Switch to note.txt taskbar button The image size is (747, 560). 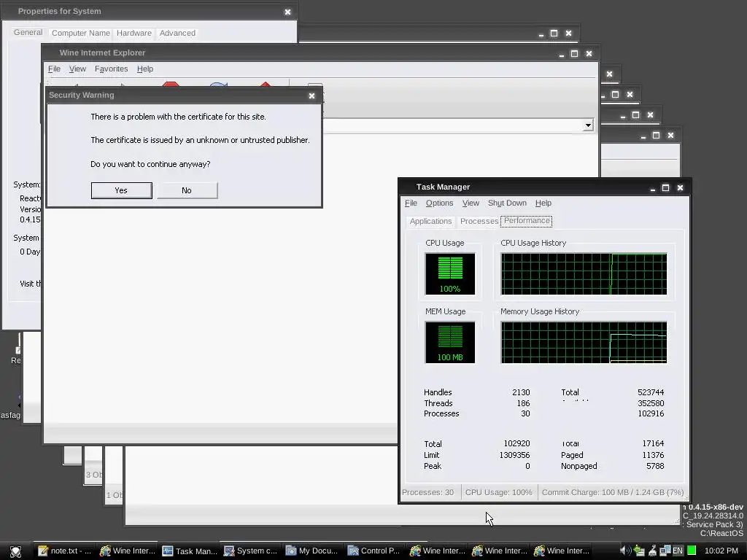tap(64, 551)
